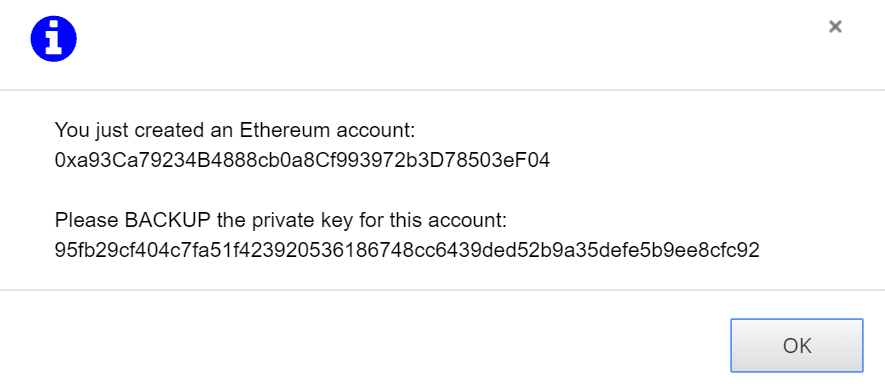
Task: Place cursor on the 0x address prefix
Action: [64, 161]
